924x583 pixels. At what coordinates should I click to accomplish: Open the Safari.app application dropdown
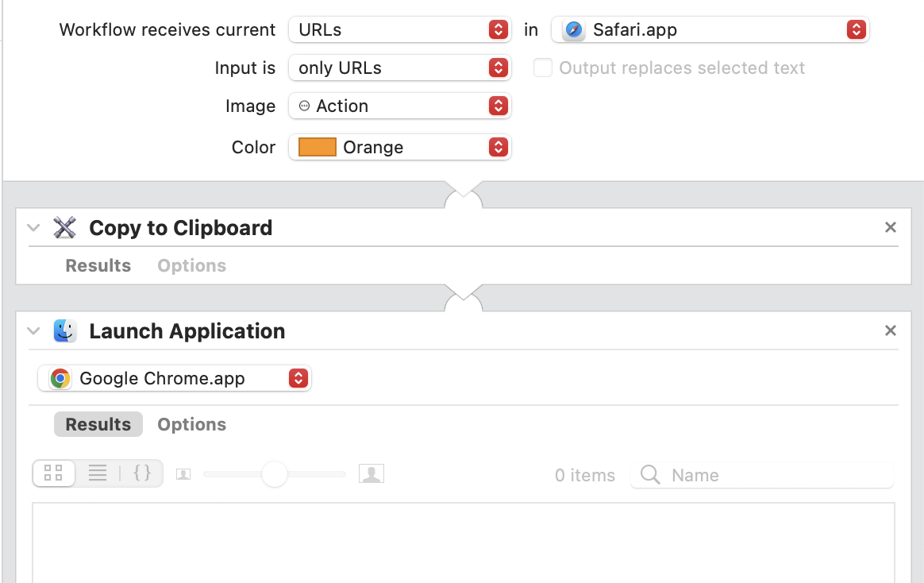[710, 29]
